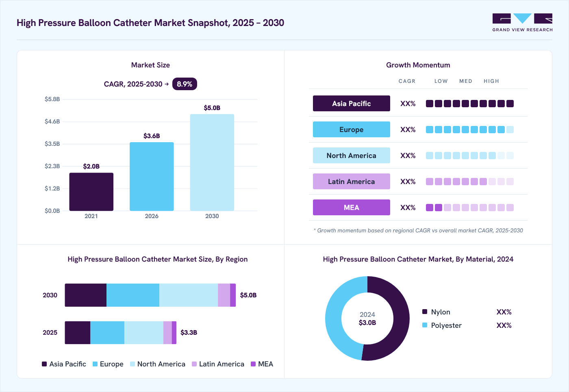Viewport: 569px width, 392px height.
Task: Click the MEA legend swatch
Action: pos(253,364)
